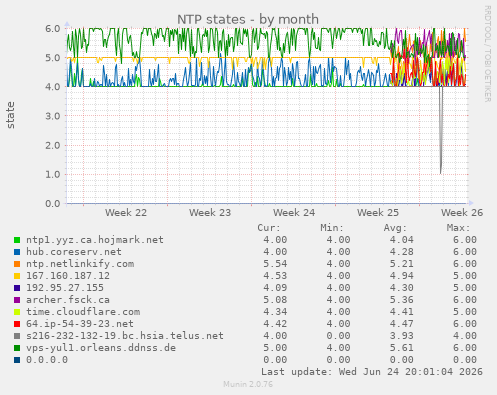Screen dimensions: 497x395
Task: Click the Last update timestamp line
Action: [x=372, y=372]
